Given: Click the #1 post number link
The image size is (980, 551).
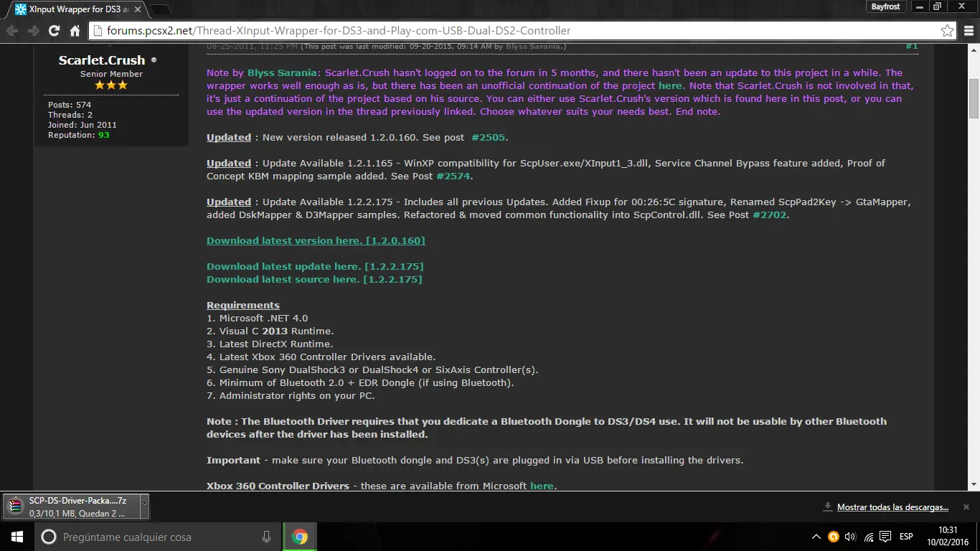Looking at the screenshot, I should click(x=911, y=47).
